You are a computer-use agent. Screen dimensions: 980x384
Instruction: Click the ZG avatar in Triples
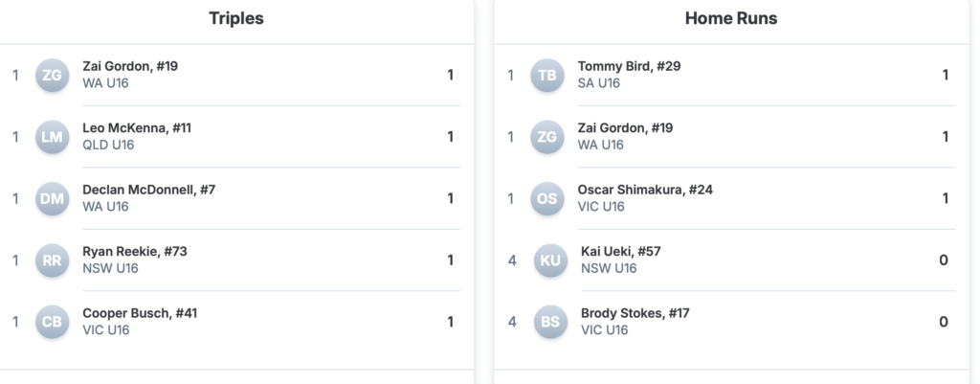[x=52, y=76]
